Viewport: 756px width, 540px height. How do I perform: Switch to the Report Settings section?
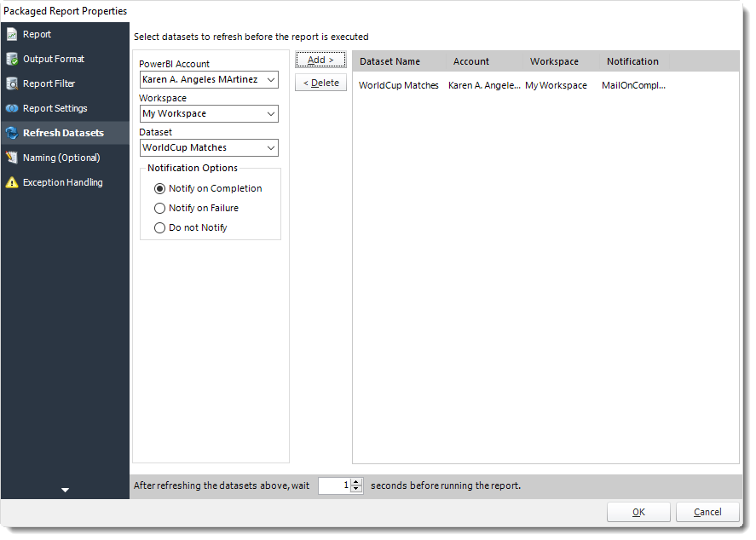pyautogui.click(x=65, y=108)
